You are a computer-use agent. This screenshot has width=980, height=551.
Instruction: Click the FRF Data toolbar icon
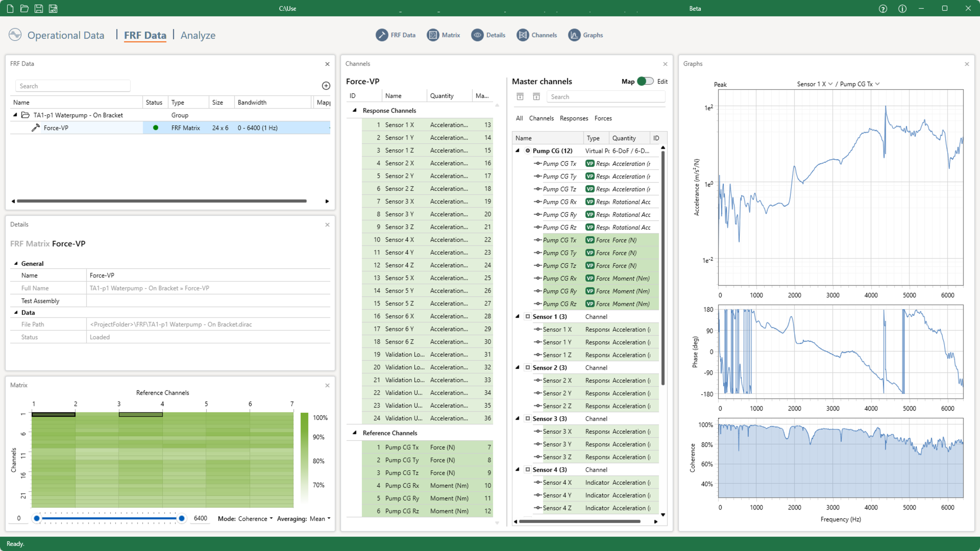pos(382,35)
